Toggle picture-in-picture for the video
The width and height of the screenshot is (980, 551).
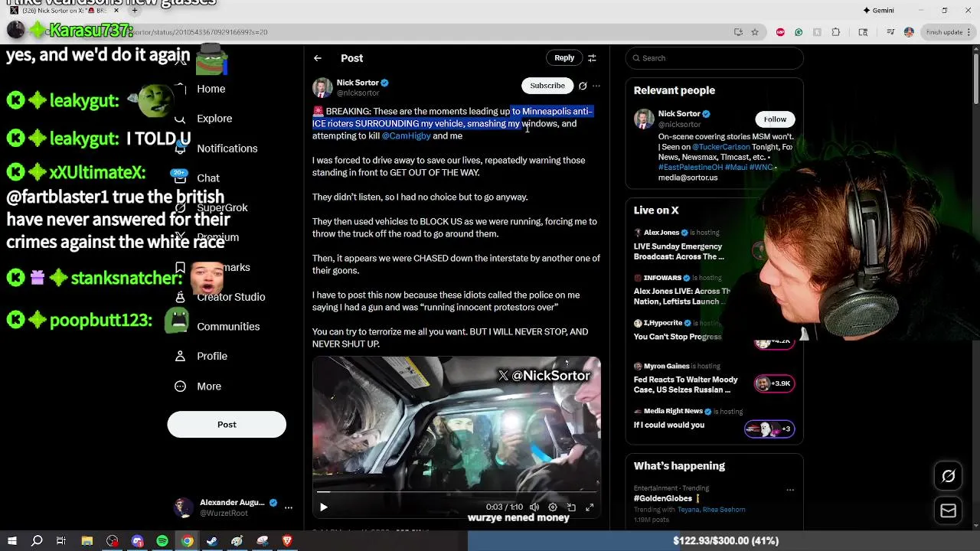(571, 507)
